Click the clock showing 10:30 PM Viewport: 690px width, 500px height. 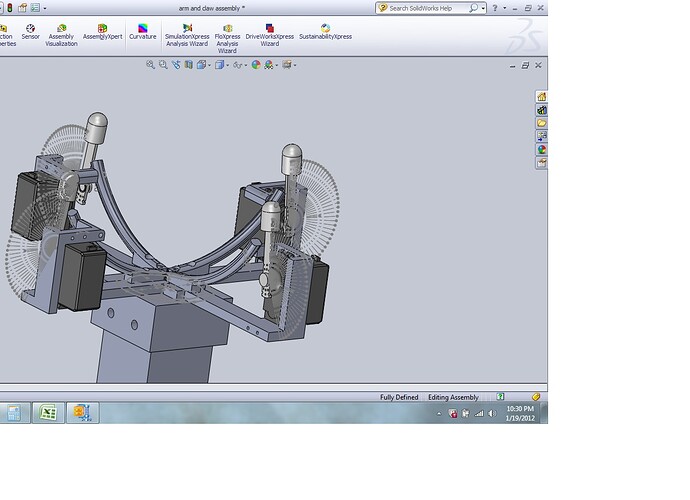point(520,409)
